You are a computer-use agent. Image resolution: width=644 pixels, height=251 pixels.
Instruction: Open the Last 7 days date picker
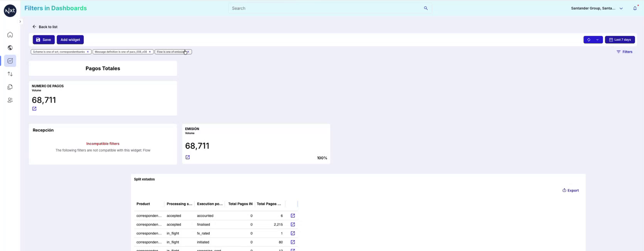(620, 40)
